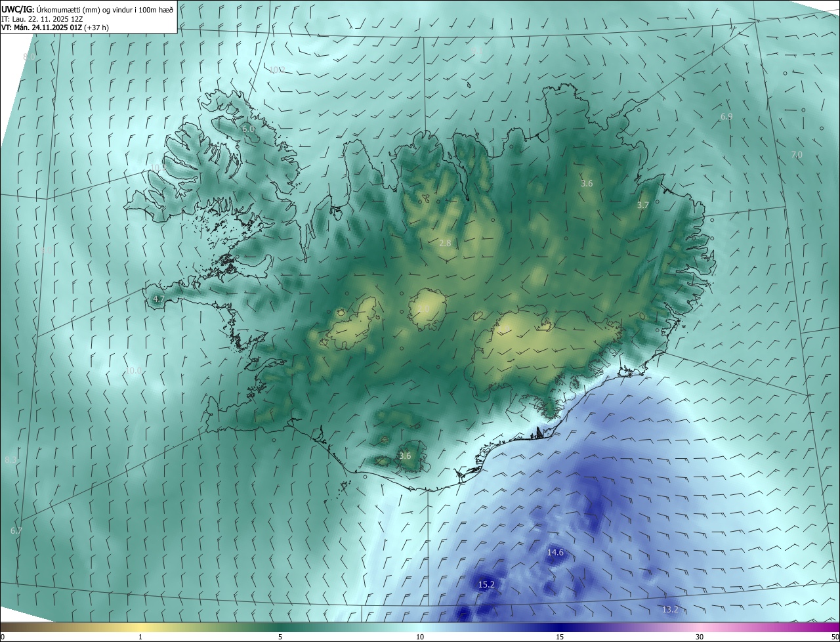This screenshot has height=642, width=840.
Task: Click the colorbar tick labeled 5
Action: 280,637
